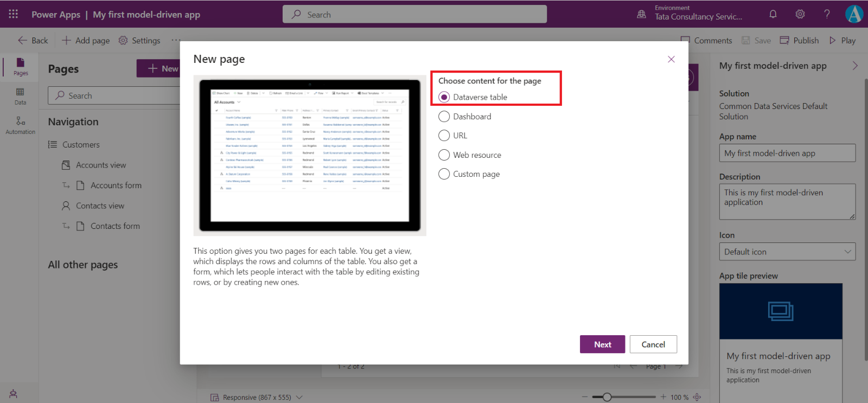This screenshot has width=868, height=403.
Task: Collapse the app properties panel chevron
Action: pyautogui.click(x=855, y=66)
